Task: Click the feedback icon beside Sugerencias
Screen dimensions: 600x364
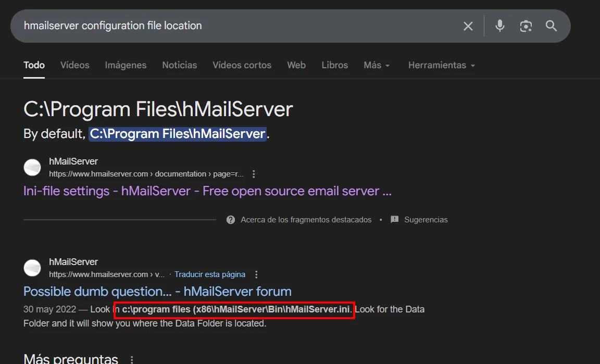Action: (x=394, y=219)
